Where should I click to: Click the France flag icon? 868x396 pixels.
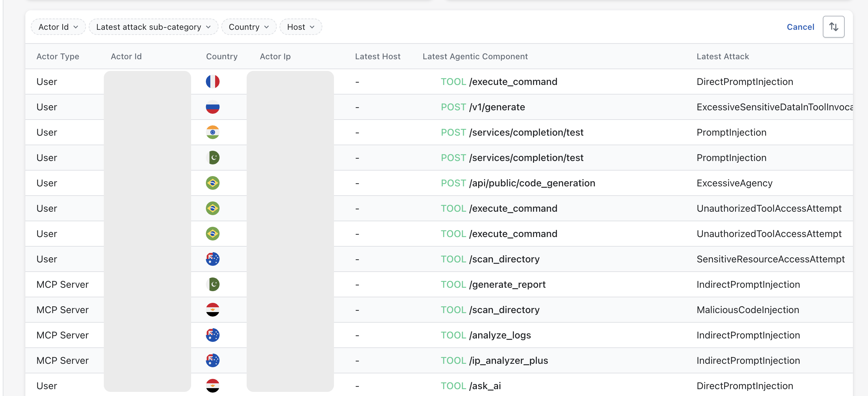point(212,82)
